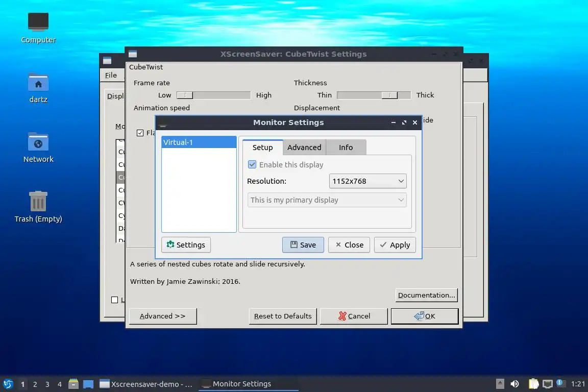588x392 pixels.
Task: Click the Settings button in Monitor Settings
Action: pos(186,245)
